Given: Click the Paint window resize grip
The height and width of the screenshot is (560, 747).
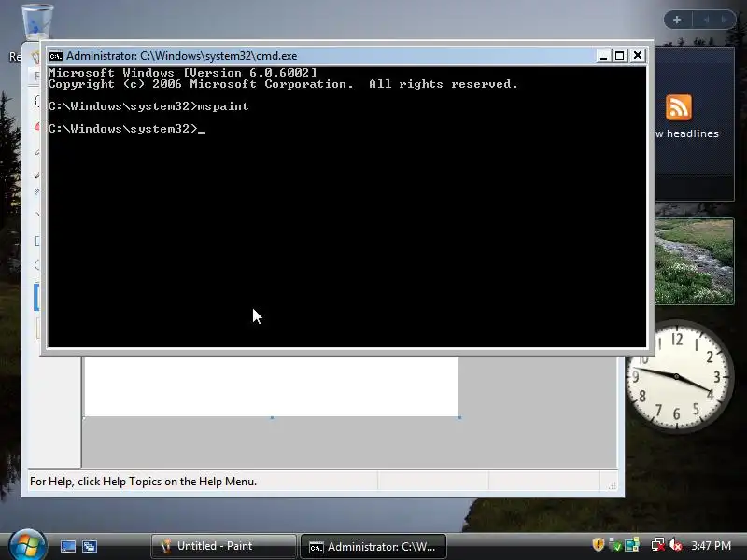Looking at the screenshot, I should tap(613, 484).
